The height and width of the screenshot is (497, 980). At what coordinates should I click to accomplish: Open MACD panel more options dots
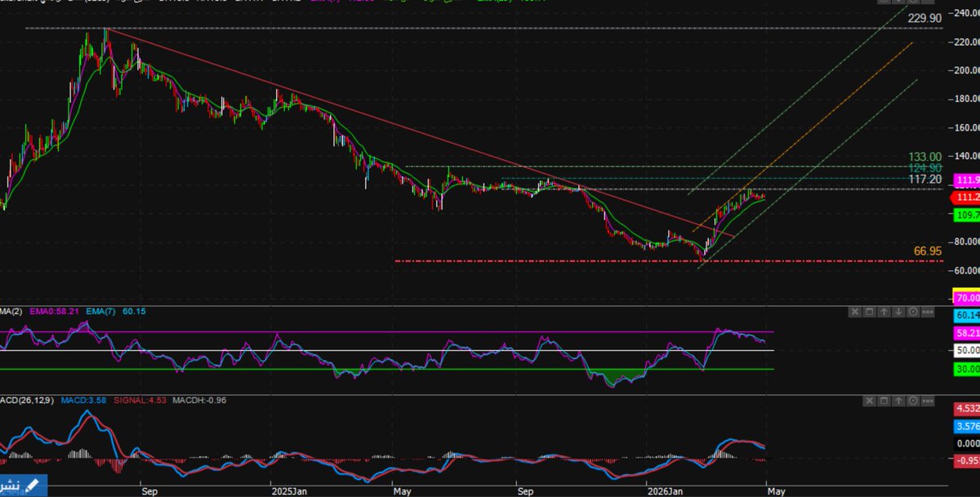928,402
